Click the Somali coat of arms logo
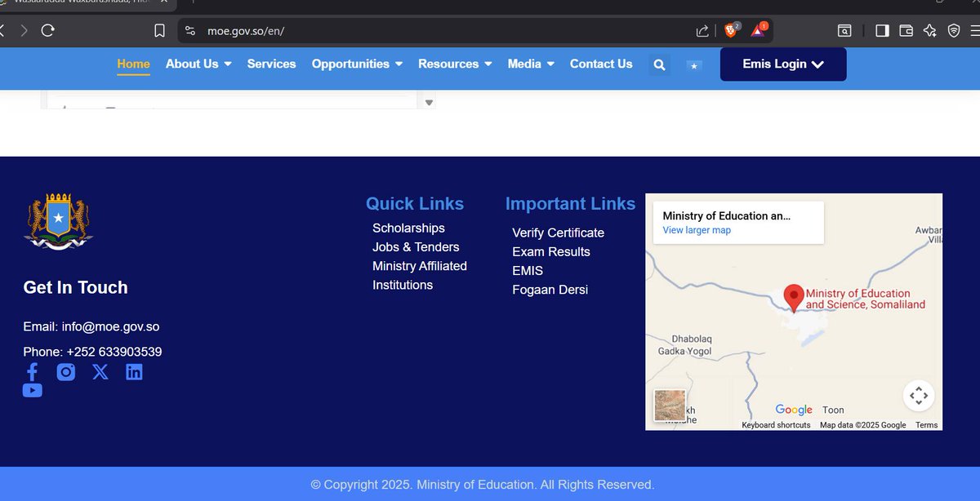980x501 pixels. tap(58, 221)
